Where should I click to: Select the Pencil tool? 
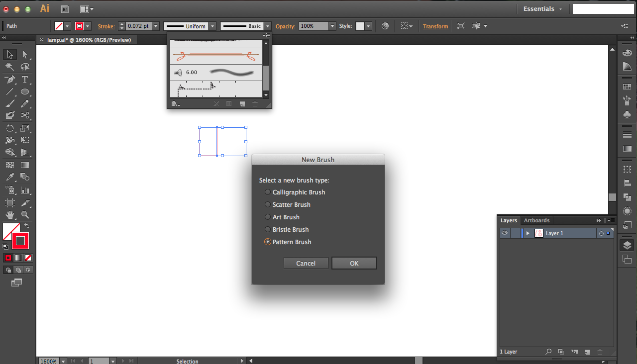tap(25, 104)
